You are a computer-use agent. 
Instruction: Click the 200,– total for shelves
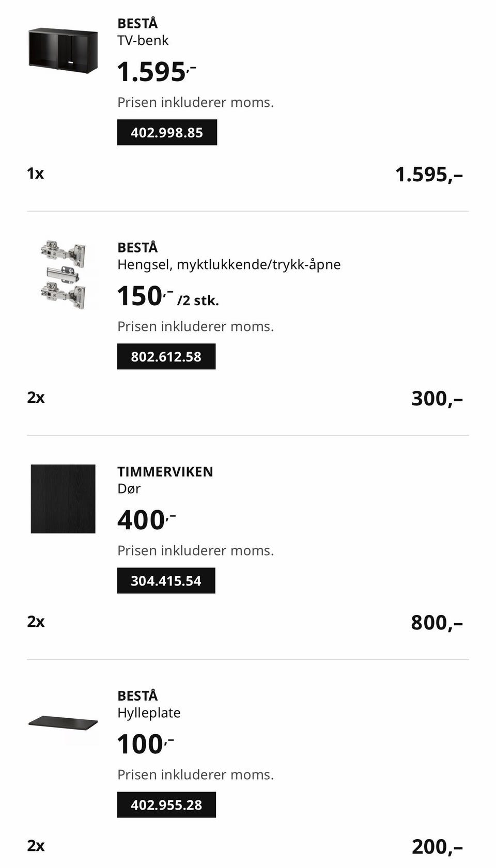pos(437,847)
